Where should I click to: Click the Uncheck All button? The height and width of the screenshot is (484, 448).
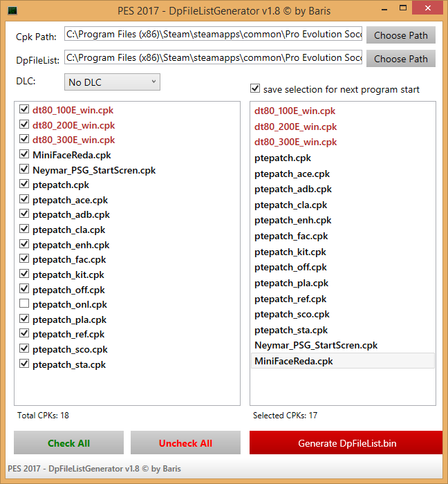[185, 443]
